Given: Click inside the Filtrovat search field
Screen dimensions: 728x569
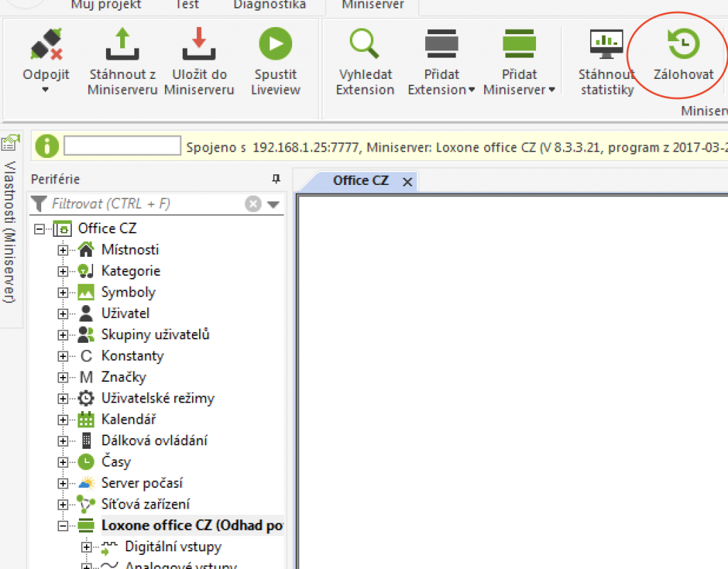Looking at the screenshot, I should coord(142,203).
